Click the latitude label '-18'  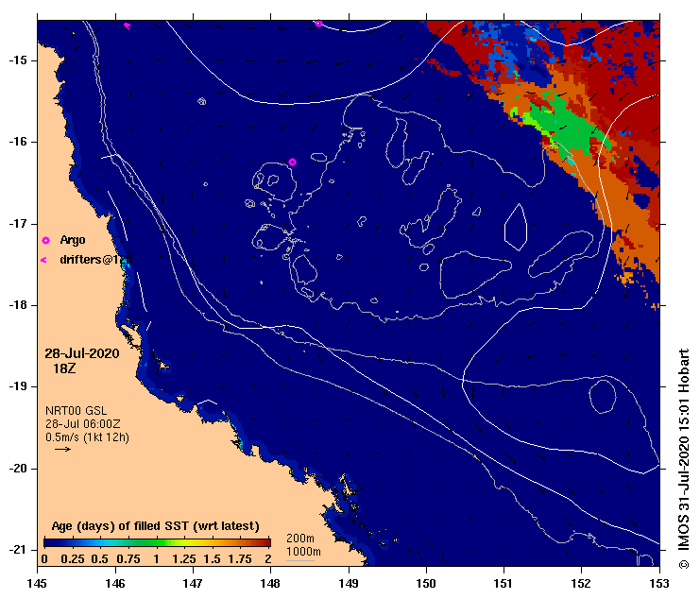click(x=17, y=305)
